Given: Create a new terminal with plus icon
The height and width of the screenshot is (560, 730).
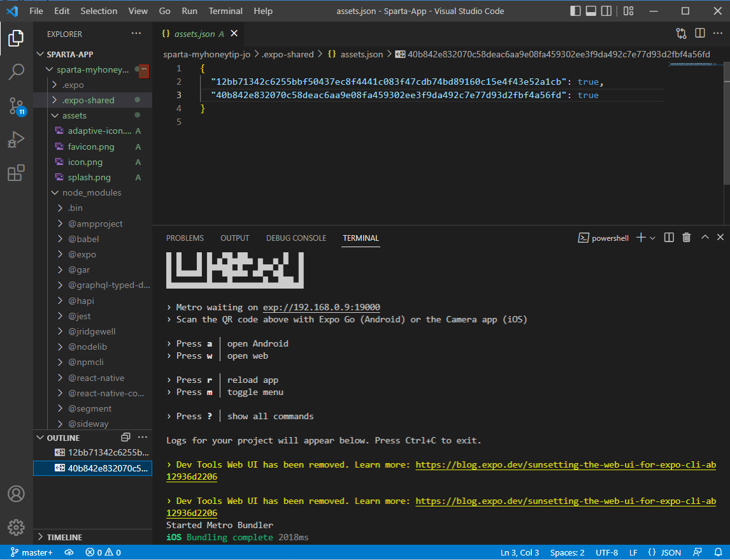Looking at the screenshot, I should pyautogui.click(x=641, y=238).
